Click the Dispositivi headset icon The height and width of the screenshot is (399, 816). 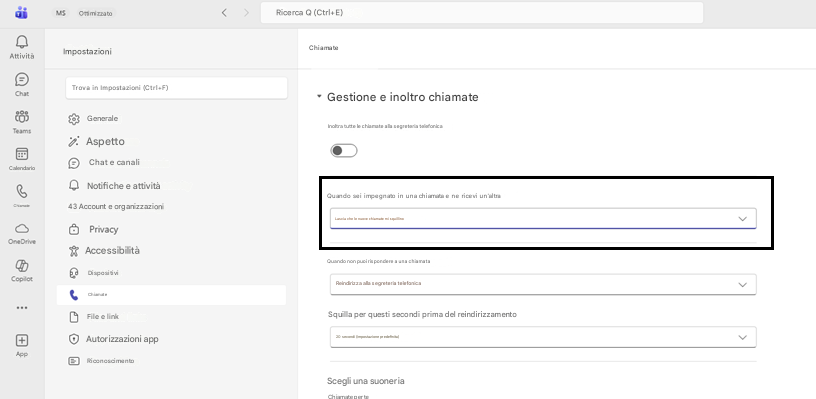(x=74, y=273)
